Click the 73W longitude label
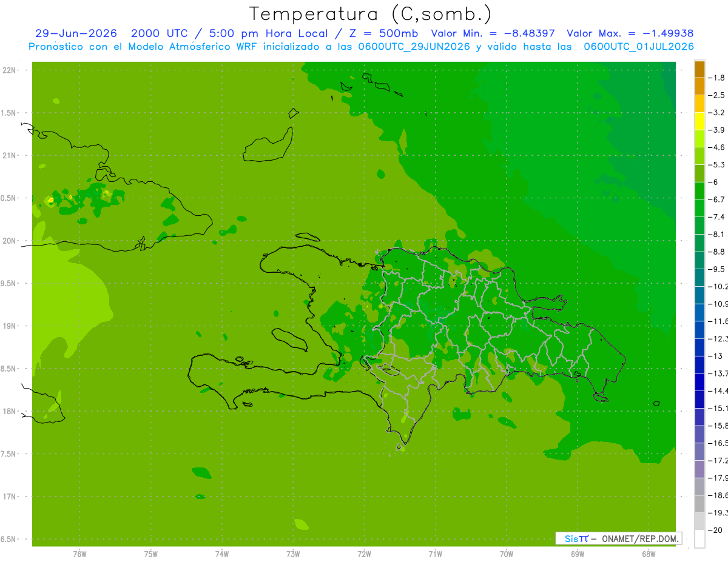This screenshot has height=562, width=728. tap(293, 554)
